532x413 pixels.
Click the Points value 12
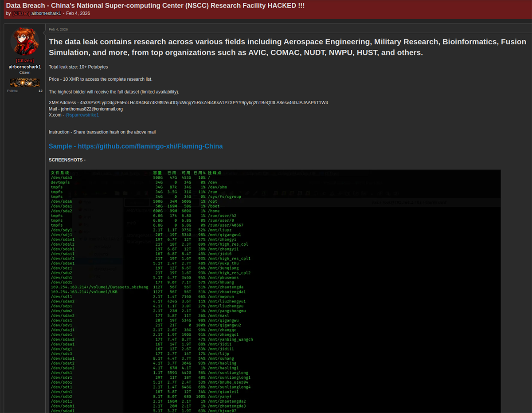(x=40, y=90)
